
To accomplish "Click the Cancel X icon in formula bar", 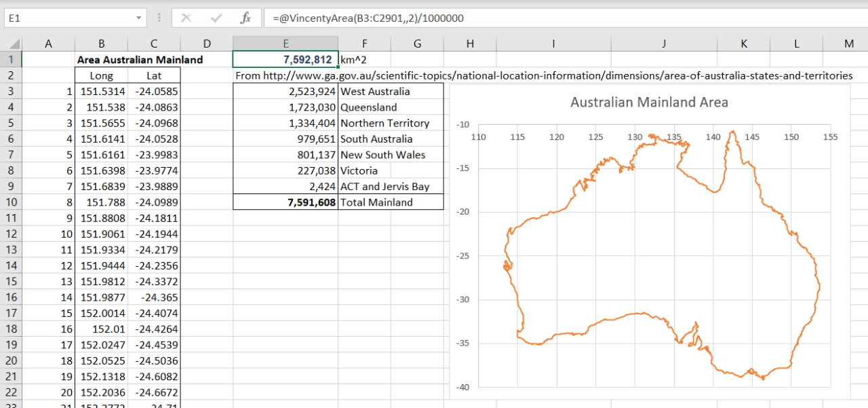I will [186, 18].
